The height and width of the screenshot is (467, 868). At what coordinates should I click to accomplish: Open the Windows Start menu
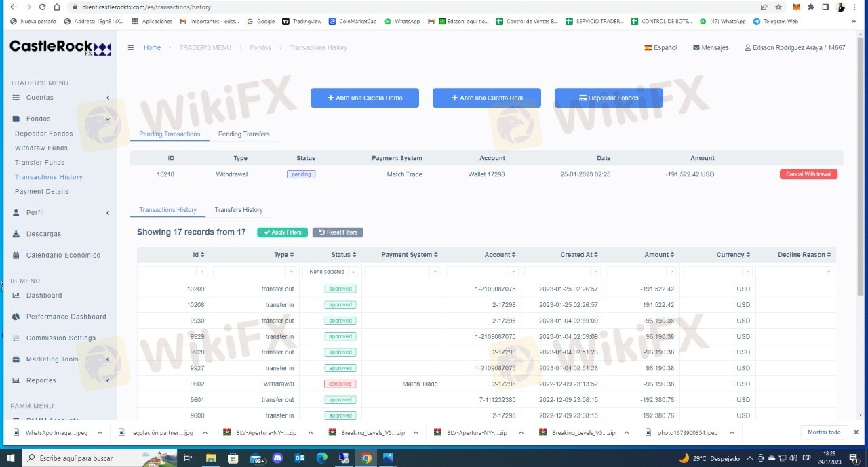coord(11,458)
